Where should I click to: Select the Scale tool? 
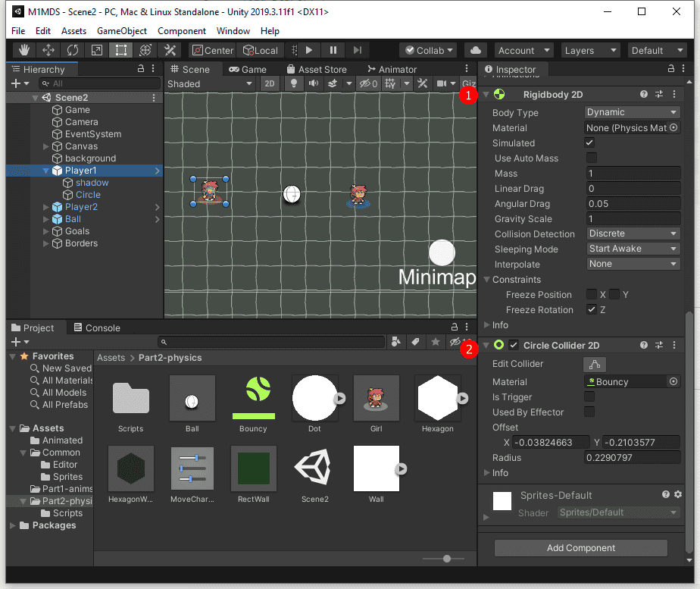96,51
